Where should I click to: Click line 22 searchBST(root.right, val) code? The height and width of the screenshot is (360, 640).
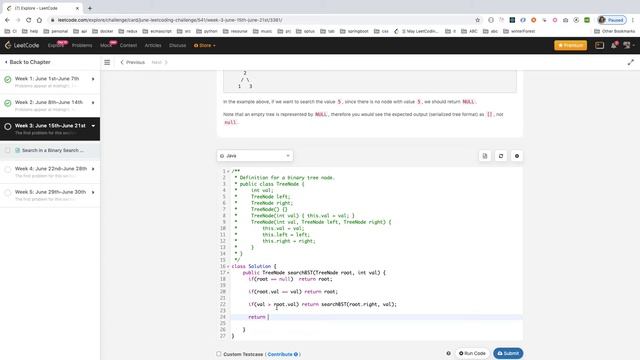coord(359,304)
